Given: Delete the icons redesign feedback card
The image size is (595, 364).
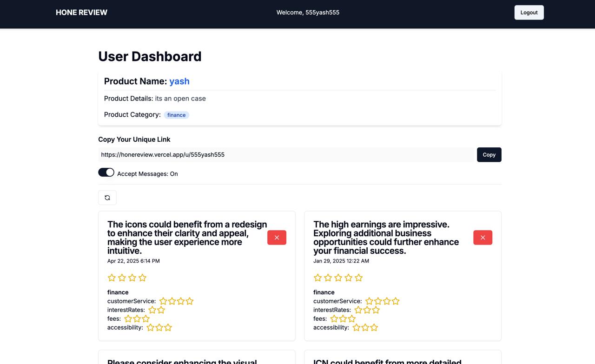Looking at the screenshot, I should [277, 238].
